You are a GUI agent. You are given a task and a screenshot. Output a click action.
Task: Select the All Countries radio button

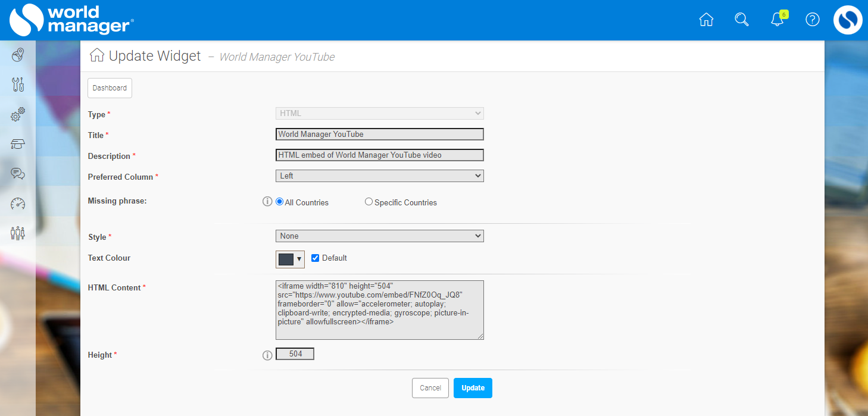(x=279, y=202)
